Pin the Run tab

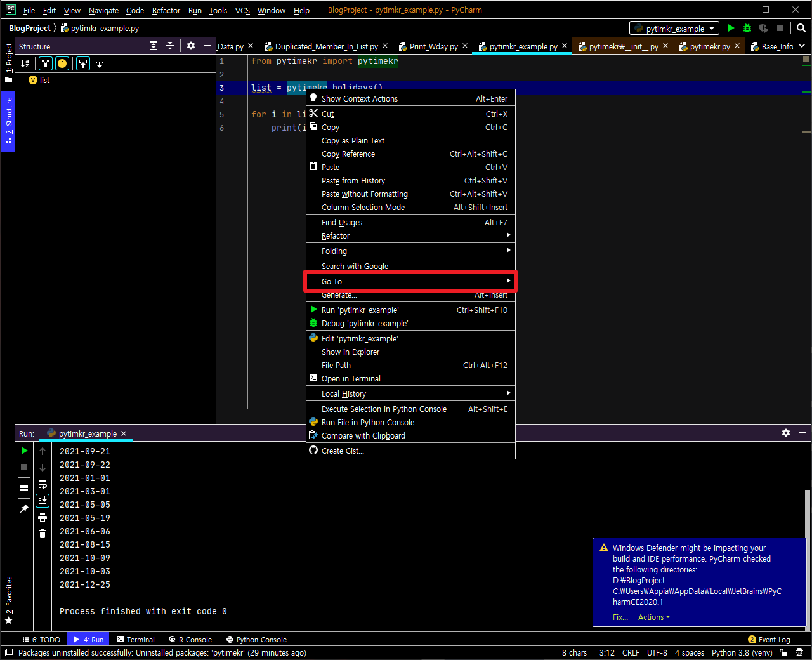24,509
